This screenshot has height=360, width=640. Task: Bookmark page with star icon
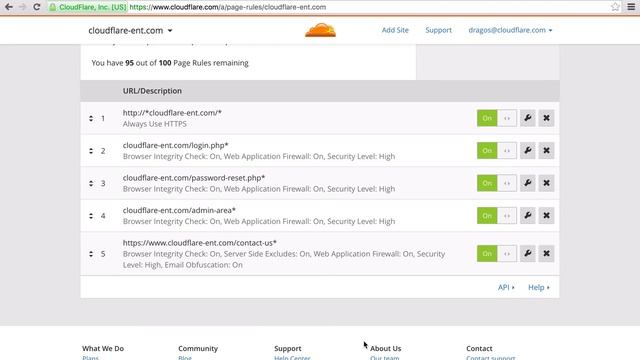616,7
